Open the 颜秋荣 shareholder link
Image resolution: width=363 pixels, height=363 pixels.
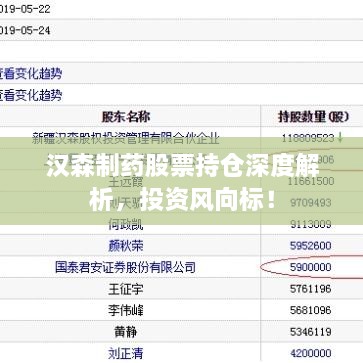tap(126, 246)
